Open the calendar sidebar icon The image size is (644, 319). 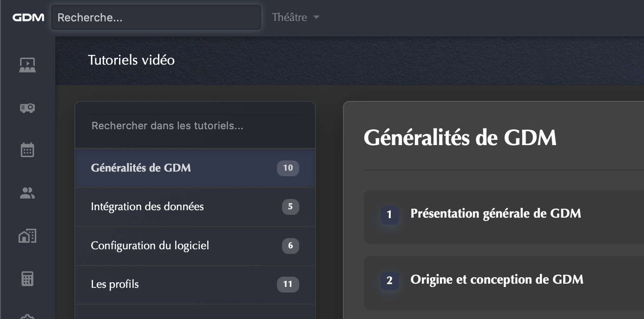click(27, 150)
